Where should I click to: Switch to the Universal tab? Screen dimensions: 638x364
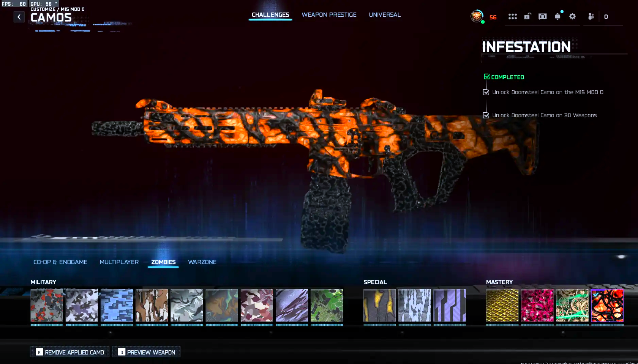pyautogui.click(x=385, y=15)
